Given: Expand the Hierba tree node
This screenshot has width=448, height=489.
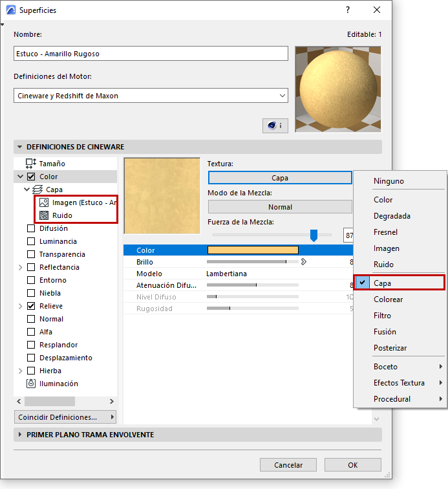Looking at the screenshot, I should coord(20,371).
